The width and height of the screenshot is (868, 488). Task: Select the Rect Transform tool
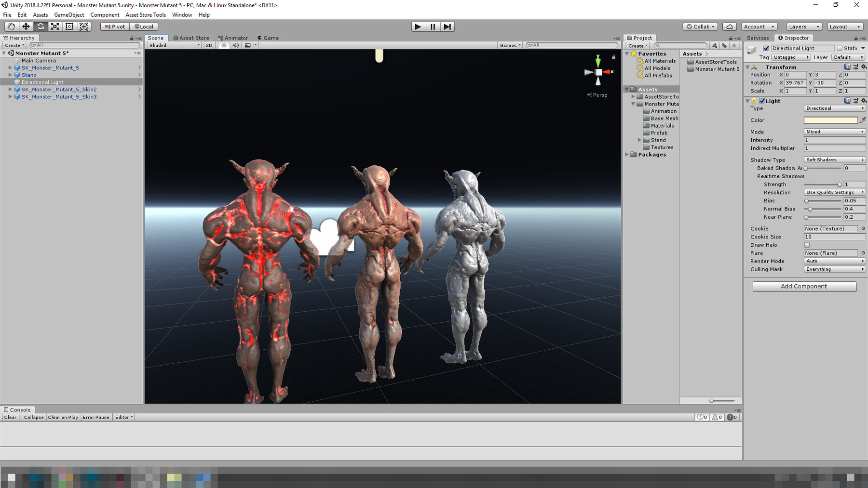tap(69, 26)
